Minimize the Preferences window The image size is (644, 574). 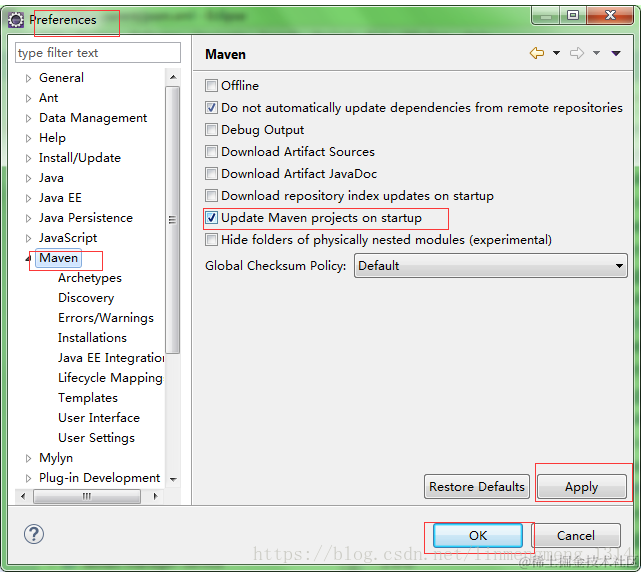tap(547, 16)
